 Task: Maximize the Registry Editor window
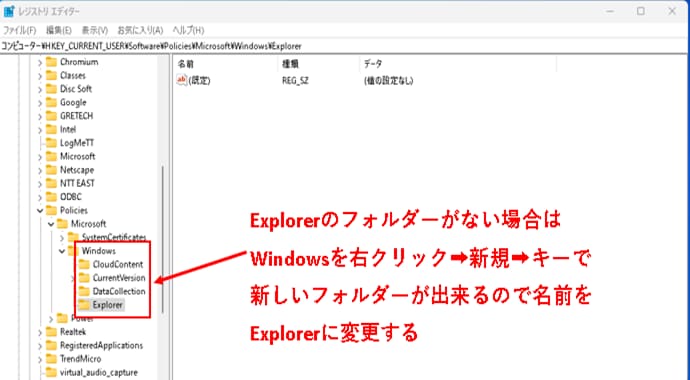point(641,11)
